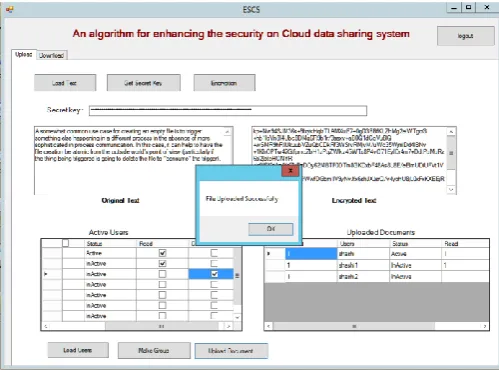Click the Make Group button
This screenshot has width=499, height=370.
[154, 351]
